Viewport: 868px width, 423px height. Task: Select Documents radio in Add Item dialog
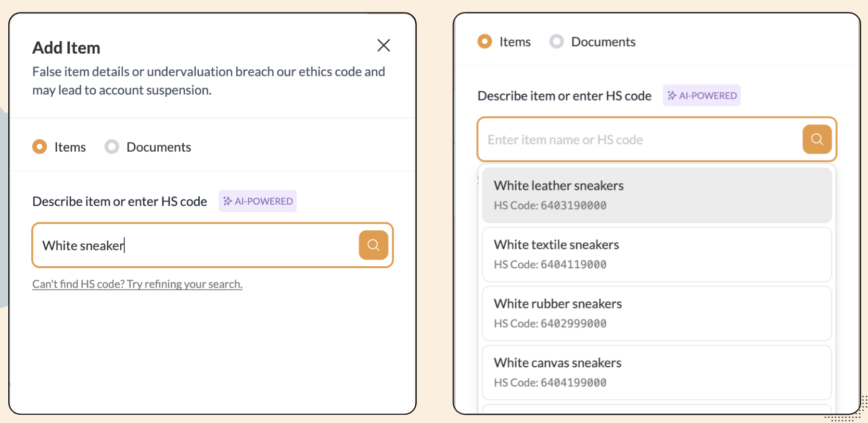(x=112, y=147)
